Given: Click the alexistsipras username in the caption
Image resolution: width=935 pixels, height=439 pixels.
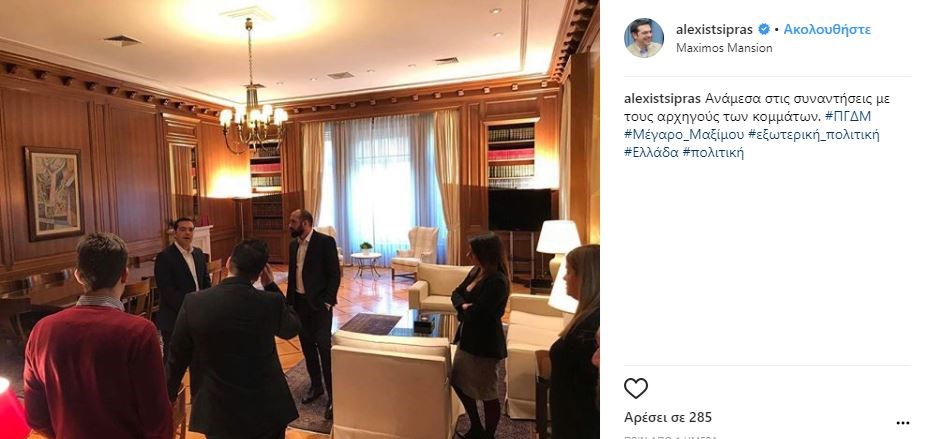Looking at the screenshot, I should point(662,98).
